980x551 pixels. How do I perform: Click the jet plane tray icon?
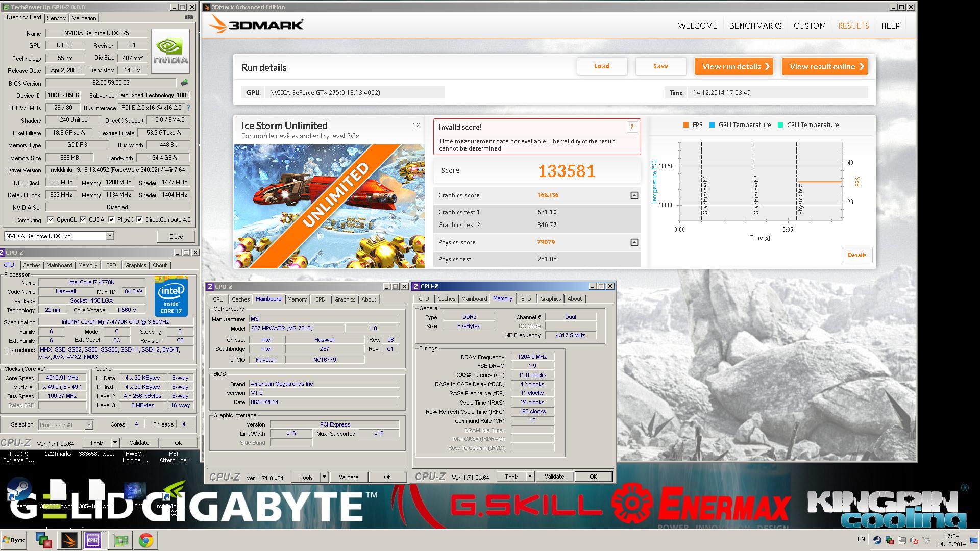(x=926, y=540)
